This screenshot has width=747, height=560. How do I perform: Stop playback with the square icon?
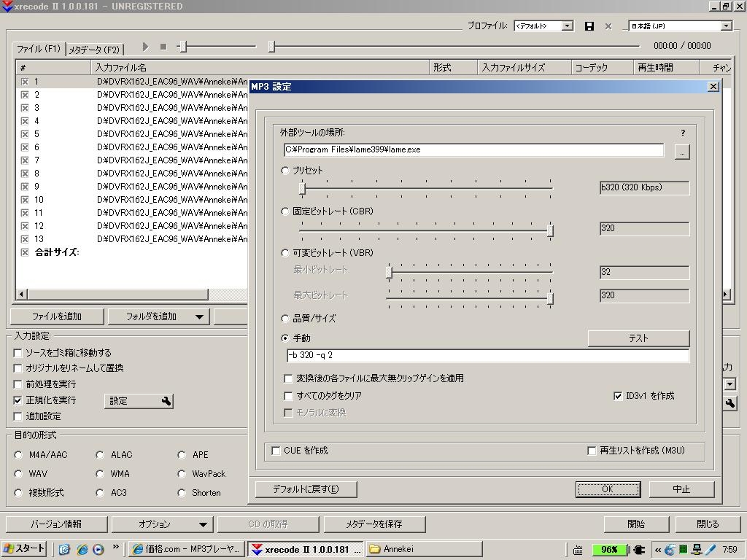pyautogui.click(x=163, y=47)
